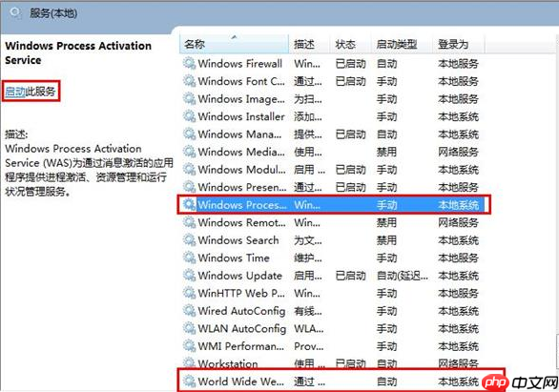Select the Windows Image... service name
The width and height of the screenshot is (559, 392).
(241, 98)
